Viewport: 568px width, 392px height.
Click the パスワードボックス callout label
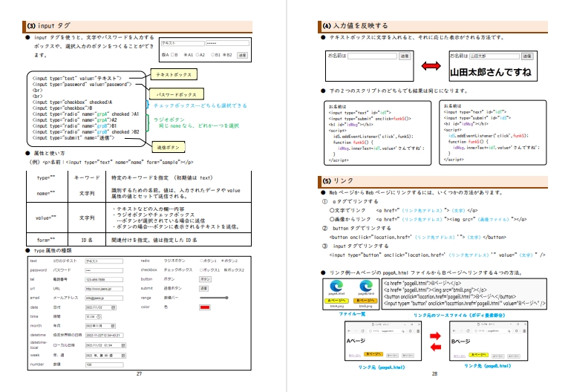pos(177,94)
